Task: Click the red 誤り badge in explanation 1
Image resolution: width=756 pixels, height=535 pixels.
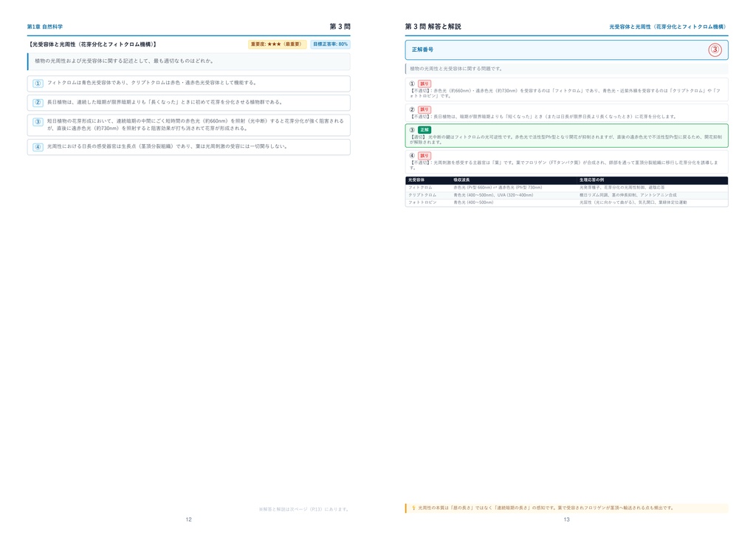Action: (425, 84)
